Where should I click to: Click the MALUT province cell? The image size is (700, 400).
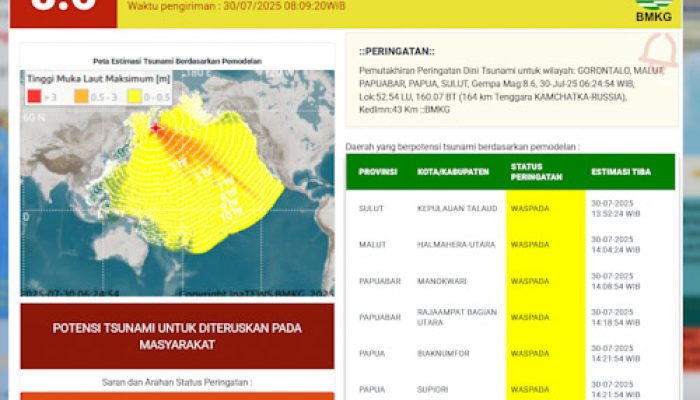tap(372, 245)
